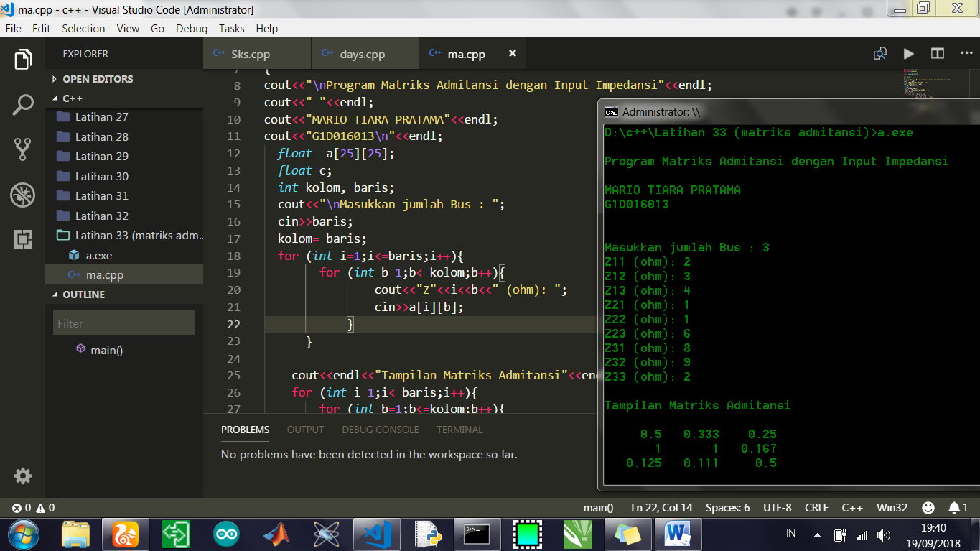
Task: Click Ln 22, Col 14 to go to line
Action: point(661,507)
